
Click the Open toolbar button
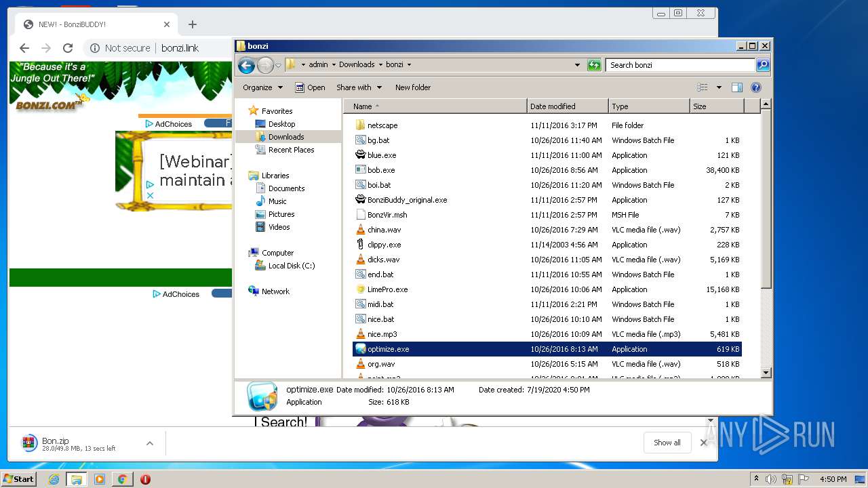(x=310, y=87)
